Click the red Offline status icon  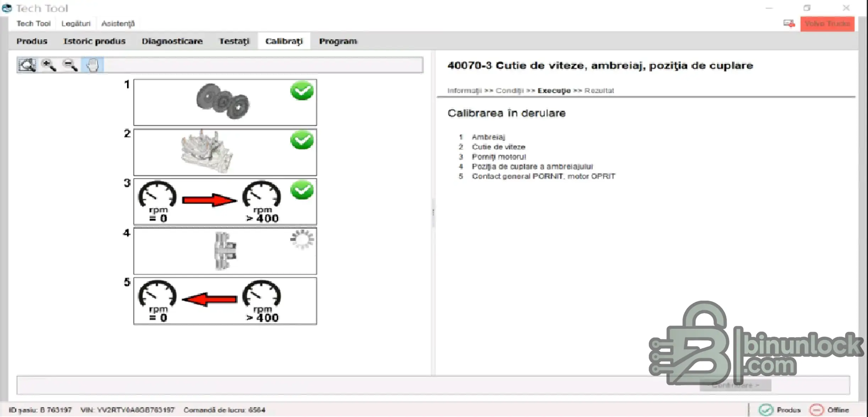pyautogui.click(x=816, y=410)
